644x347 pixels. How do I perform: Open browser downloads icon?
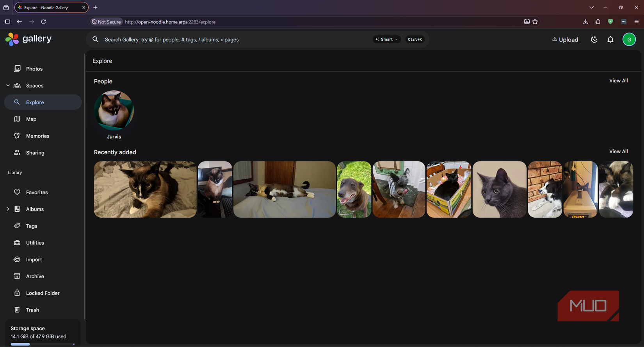click(x=585, y=21)
